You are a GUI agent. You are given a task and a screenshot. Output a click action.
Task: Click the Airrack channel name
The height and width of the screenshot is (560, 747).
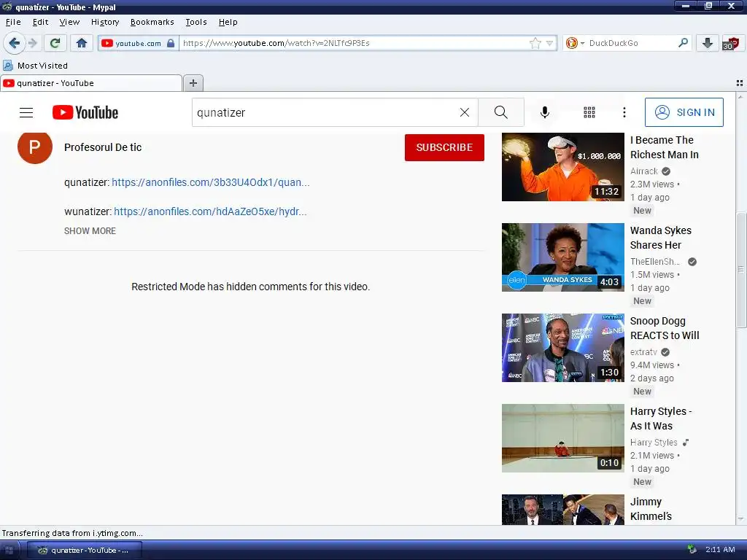644,171
